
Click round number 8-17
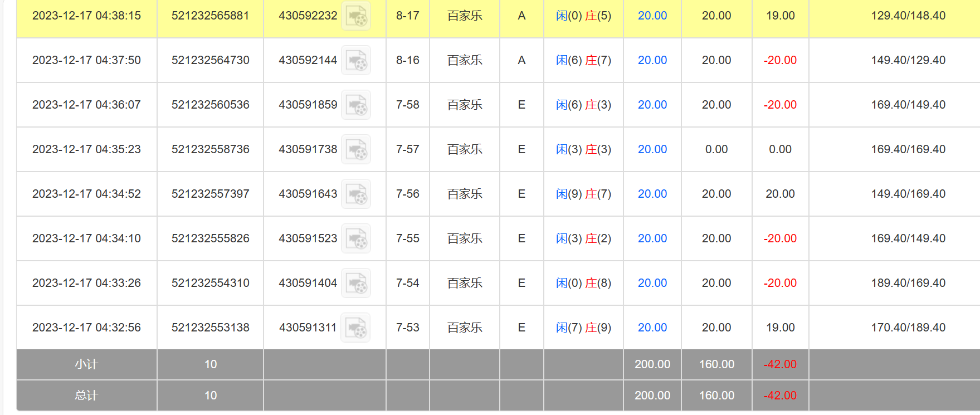(x=408, y=16)
